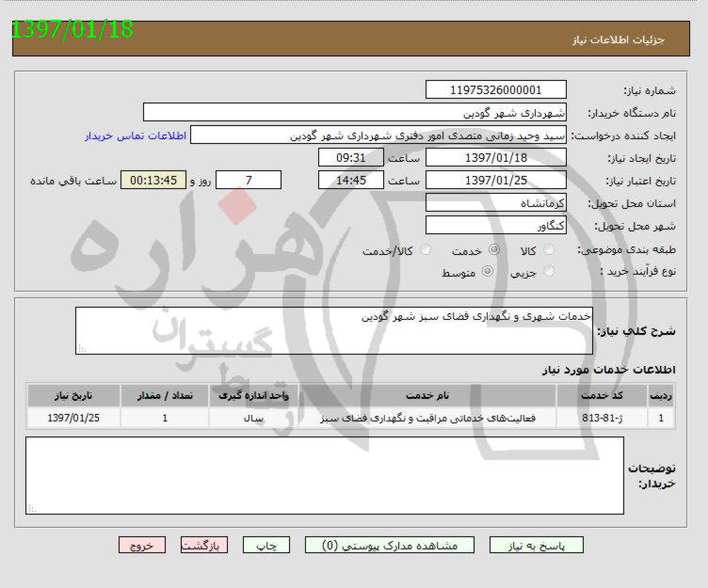Image resolution: width=708 pixels, height=588 pixels.
Task: Click the شماره نیاز field 11975326000001
Action: [x=496, y=89]
